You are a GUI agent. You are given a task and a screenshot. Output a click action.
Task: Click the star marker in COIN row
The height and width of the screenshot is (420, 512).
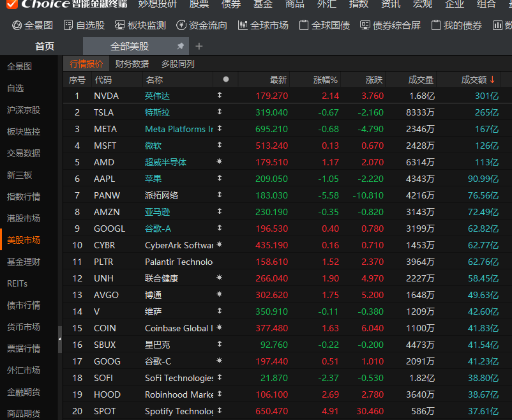click(x=220, y=327)
